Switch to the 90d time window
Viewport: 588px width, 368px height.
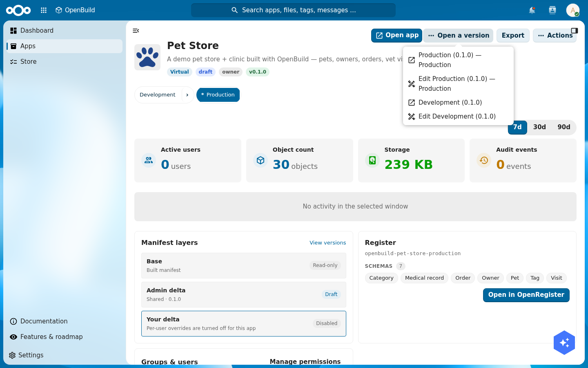564,127
